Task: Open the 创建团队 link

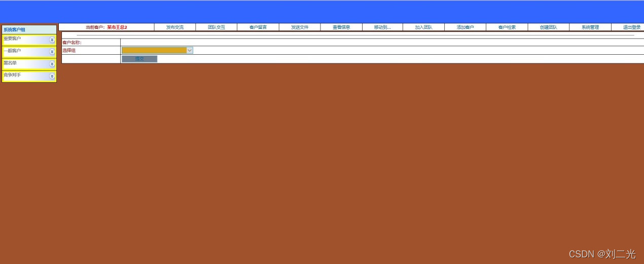Action: tap(549, 27)
